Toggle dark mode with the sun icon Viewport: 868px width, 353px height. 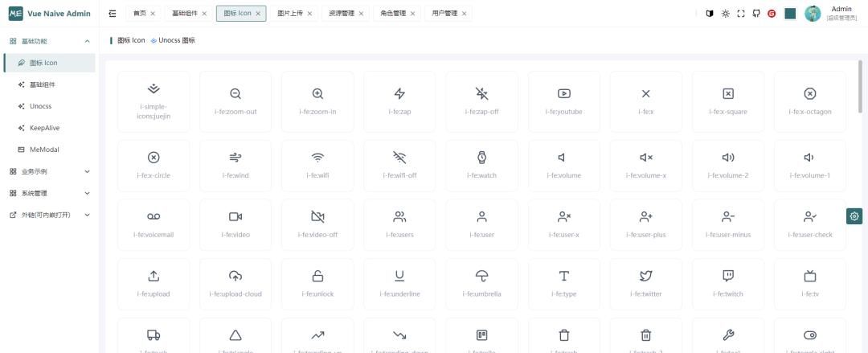pyautogui.click(x=725, y=14)
